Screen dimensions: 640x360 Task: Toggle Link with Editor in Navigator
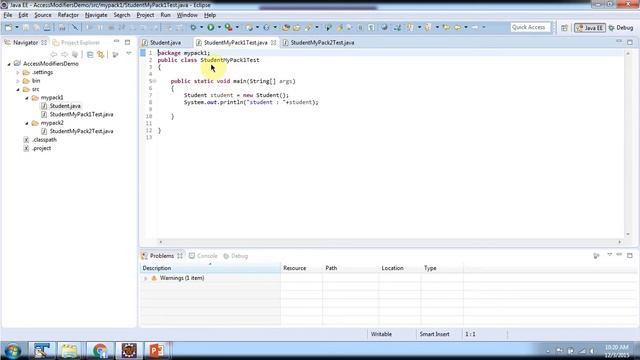click(x=100, y=54)
